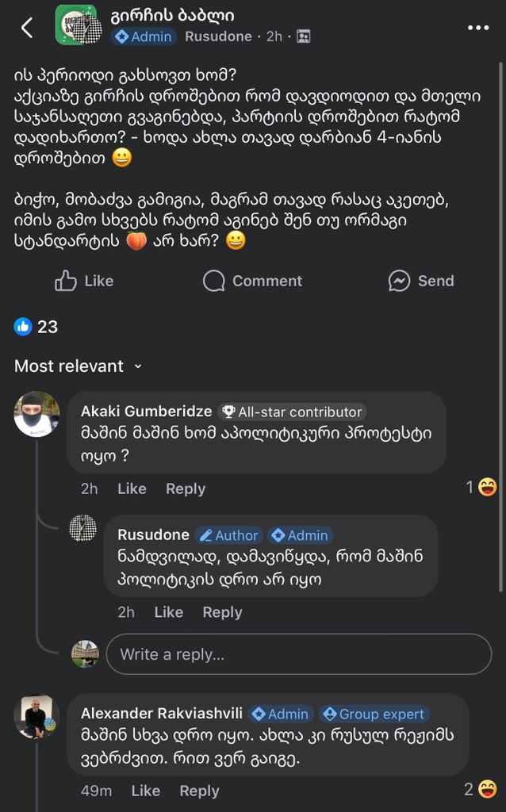Open the post options three-dot menu
Image resolution: width=506 pixels, height=812 pixels.
(477, 27)
